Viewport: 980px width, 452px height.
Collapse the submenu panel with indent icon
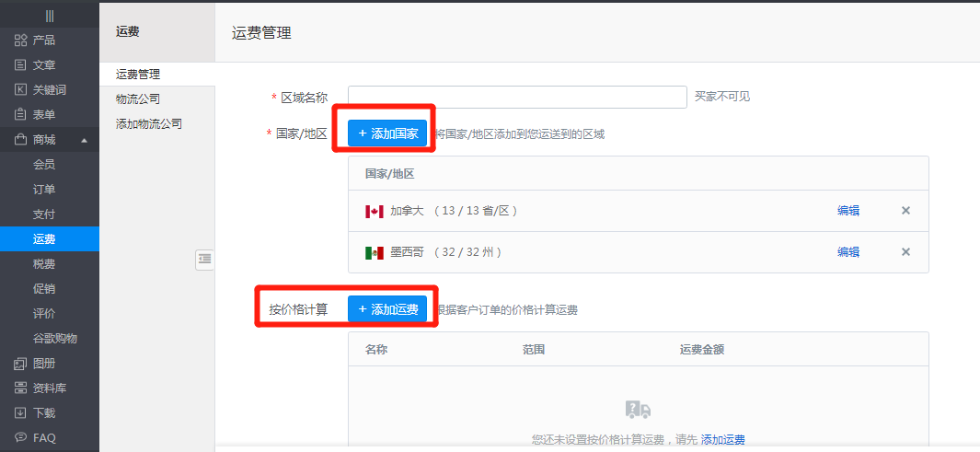tap(204, 260)
